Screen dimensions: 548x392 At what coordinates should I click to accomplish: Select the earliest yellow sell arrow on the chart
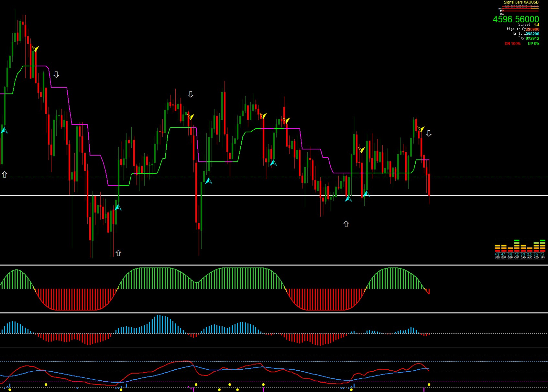click(35, 49)
